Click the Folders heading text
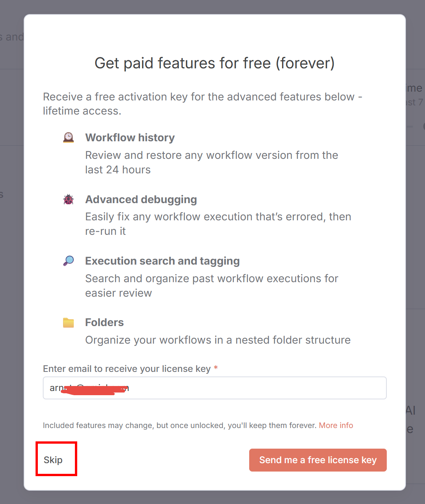This screenshot has width=425, height=504. (x=104, y=323)
